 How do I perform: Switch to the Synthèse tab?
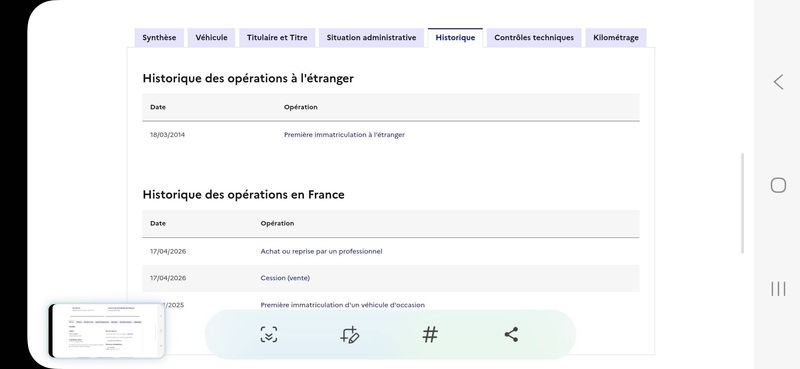pyautogui.click(x=159, y=38)
